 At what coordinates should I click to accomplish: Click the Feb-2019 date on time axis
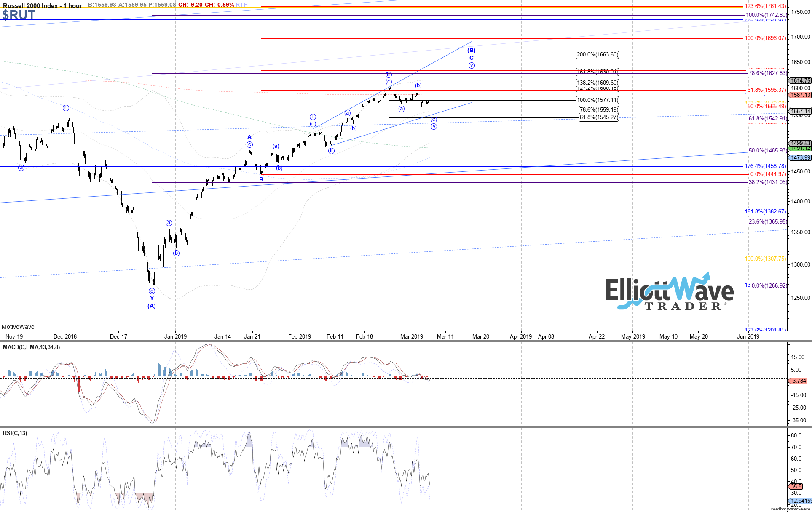click(300, 336)
